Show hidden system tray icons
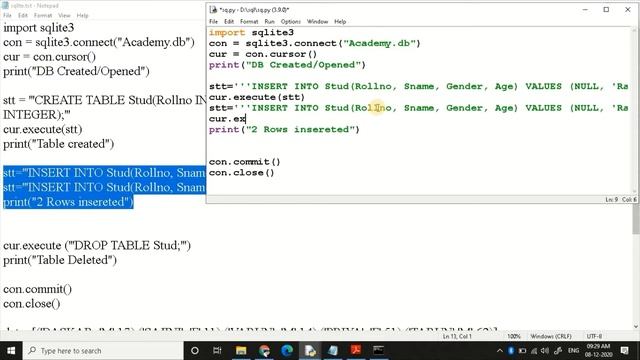Screen dimensions: 640x360 [500, 351]
